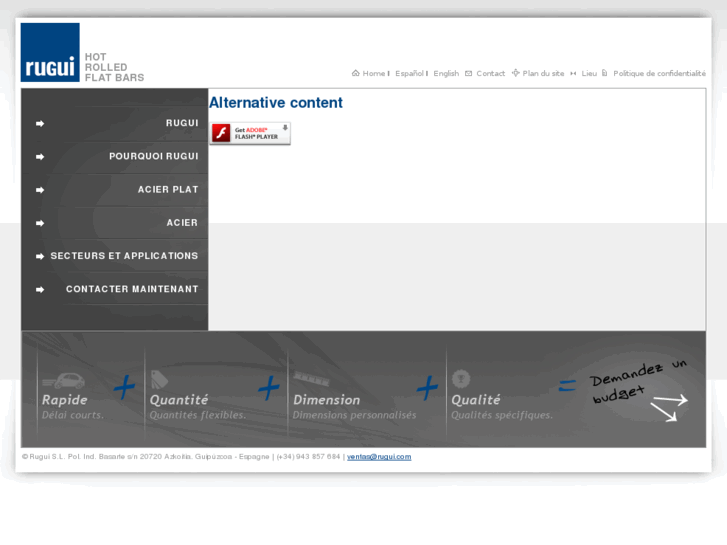This screenshot has width=727, height=545.
Task: Click arrow icon next to CONTACTER MAINTENANT
Action: click(40, 289)
